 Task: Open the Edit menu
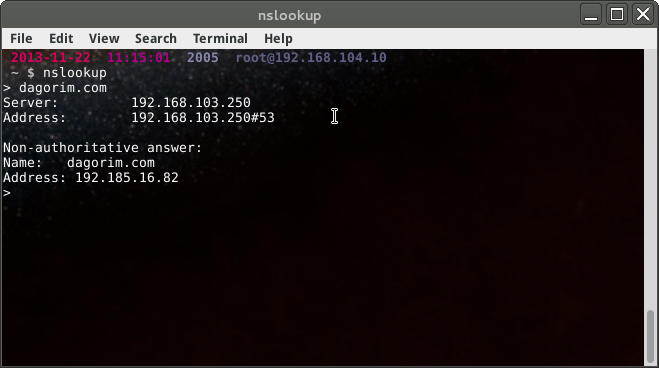click(61, 39)
